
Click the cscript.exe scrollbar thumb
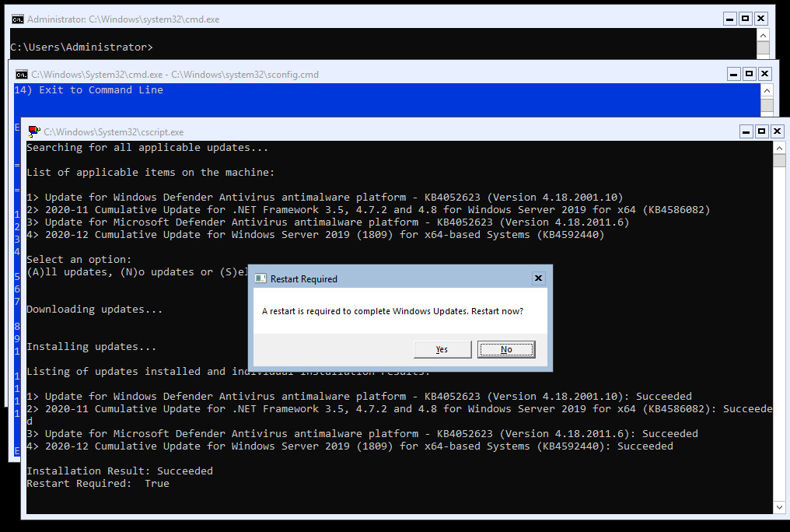tap(779, 160)
